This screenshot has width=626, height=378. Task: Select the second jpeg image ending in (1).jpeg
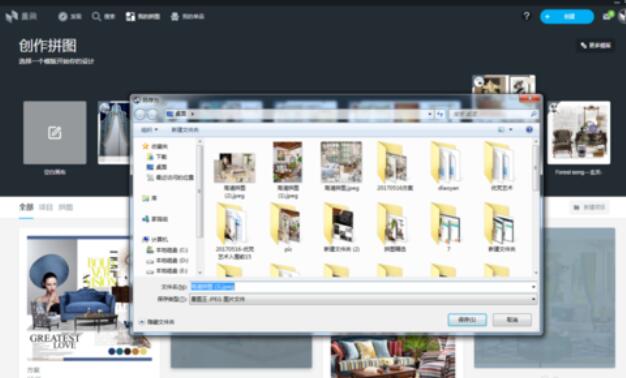[287, 171]
